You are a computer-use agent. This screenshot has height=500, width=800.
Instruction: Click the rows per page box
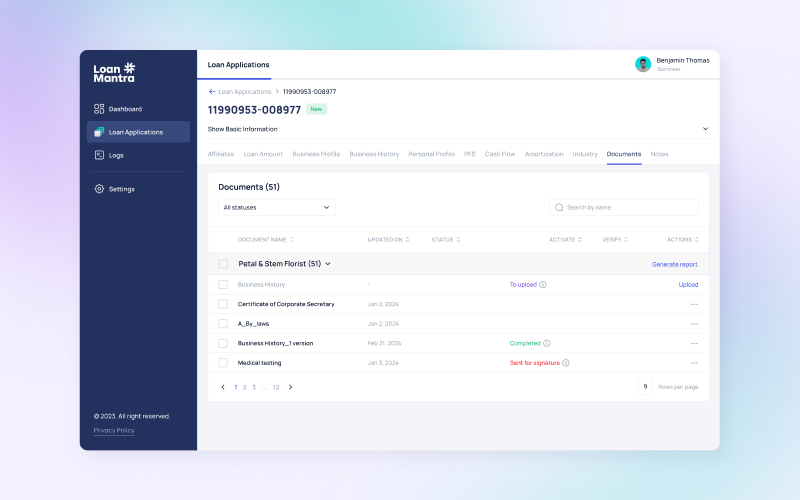[x=645, y=387]
